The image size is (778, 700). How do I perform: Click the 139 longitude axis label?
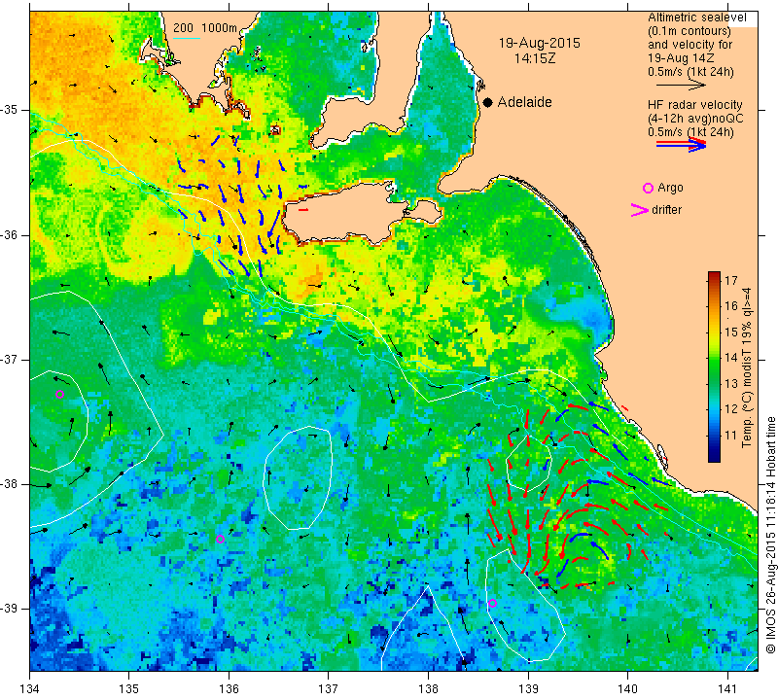[x=528, y=689]
